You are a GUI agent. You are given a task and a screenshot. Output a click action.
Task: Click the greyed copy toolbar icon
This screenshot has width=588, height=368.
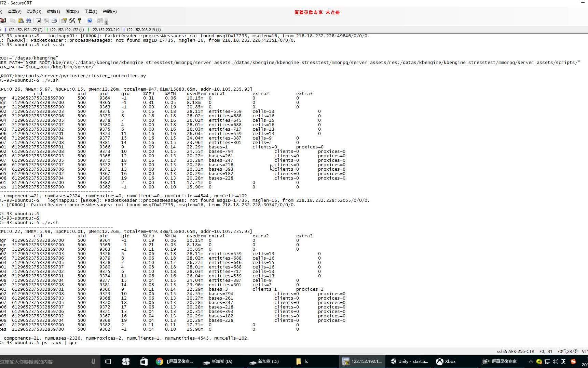click(13, 21)
